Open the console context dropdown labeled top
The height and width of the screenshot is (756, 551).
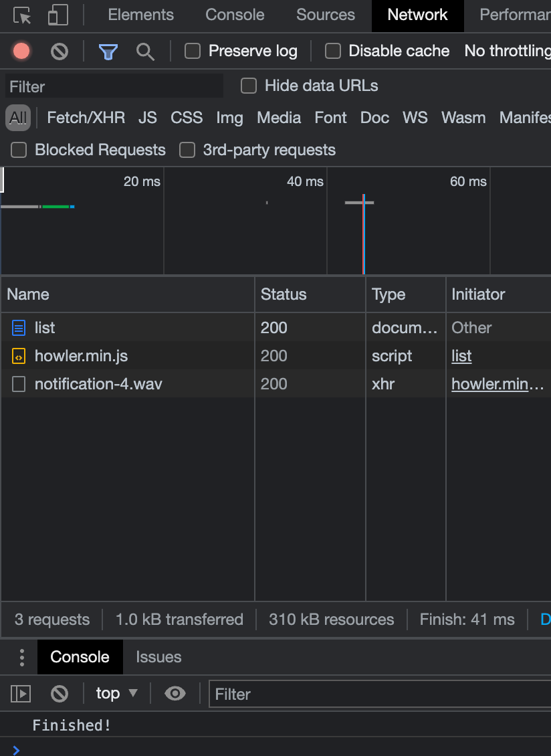coord(116,694)
